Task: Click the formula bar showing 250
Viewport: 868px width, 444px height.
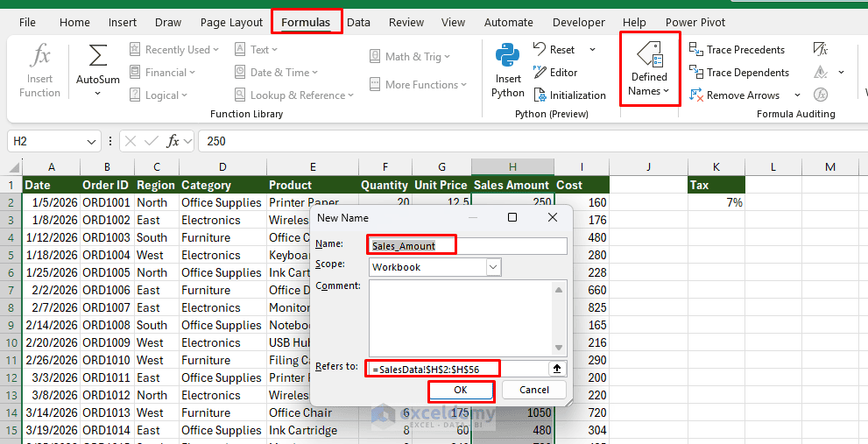Action: click(x=532, y=141)
